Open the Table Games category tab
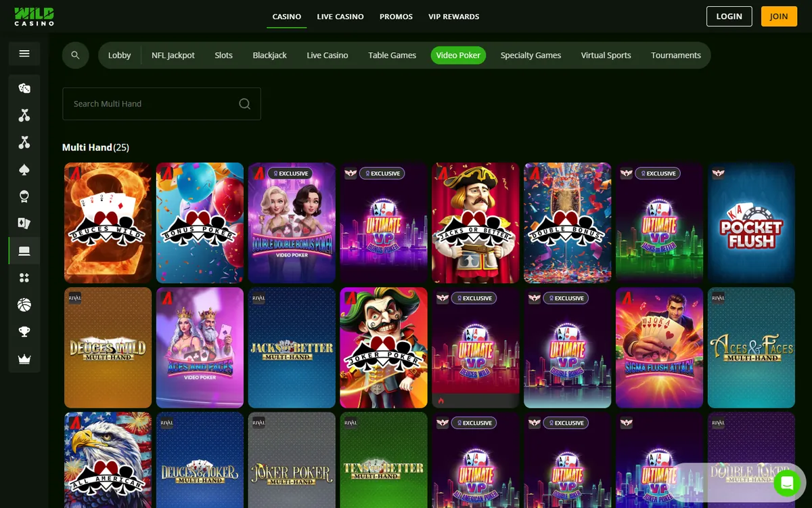This screenshot has width=812, height=508. coord(392,55)
